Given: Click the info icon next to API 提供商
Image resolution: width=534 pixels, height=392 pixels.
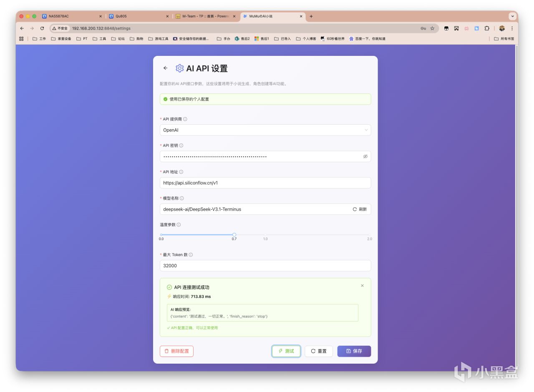Looking at the screenshot, I should tap(185, 119).
